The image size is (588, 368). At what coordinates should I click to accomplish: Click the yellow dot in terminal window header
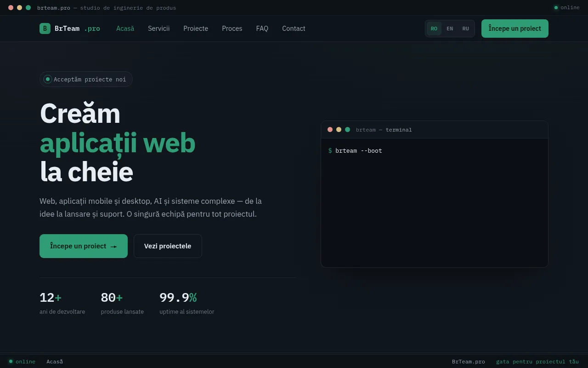(x=339, y=130)
